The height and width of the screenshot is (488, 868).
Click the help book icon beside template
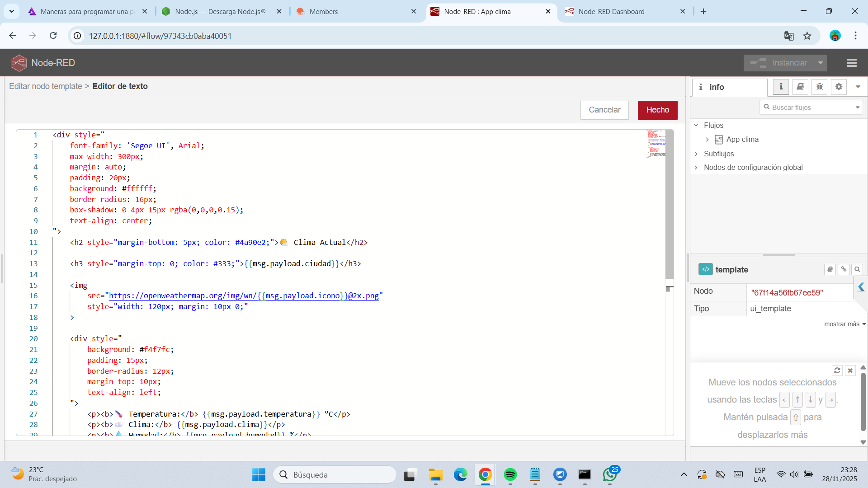830,270
